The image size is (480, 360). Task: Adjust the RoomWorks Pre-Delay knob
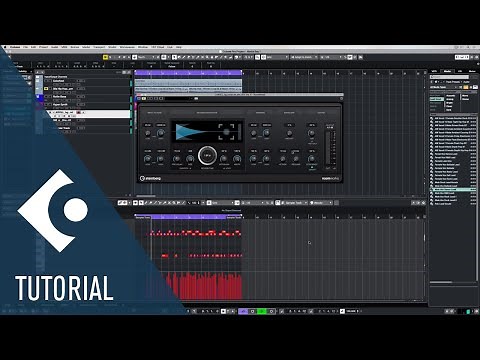[x=177, y=159]
